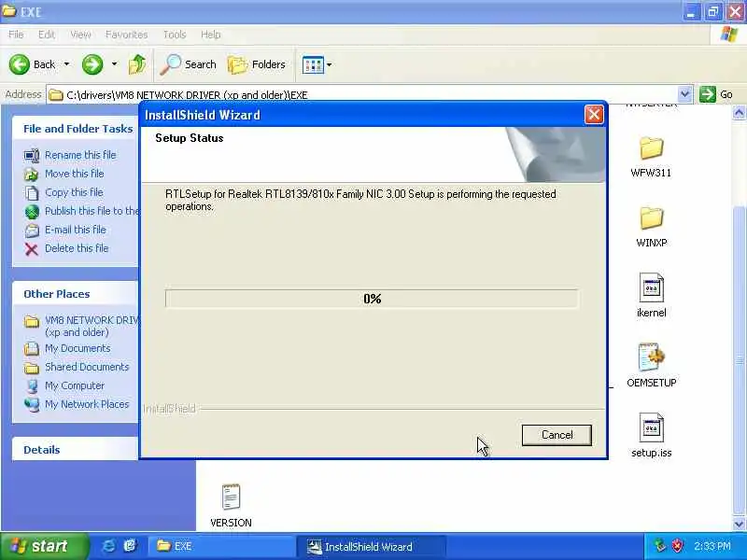
Task: Open My Documents link
Action: pos(78,348)
